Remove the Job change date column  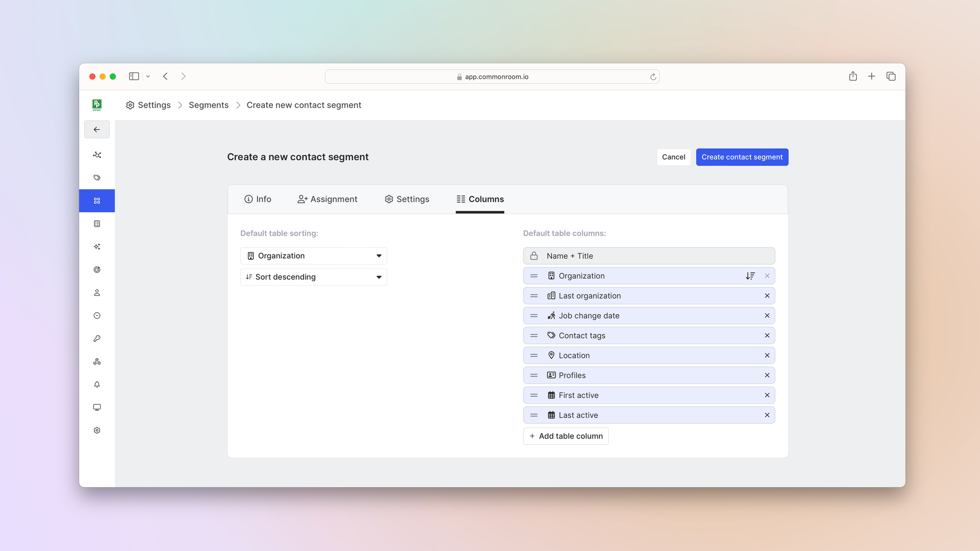coord(767,316)
